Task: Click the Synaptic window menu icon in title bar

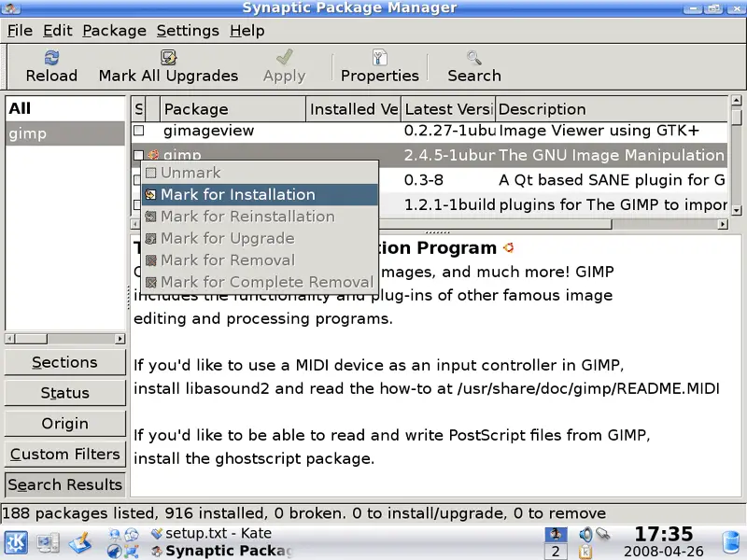Action: 10,7
